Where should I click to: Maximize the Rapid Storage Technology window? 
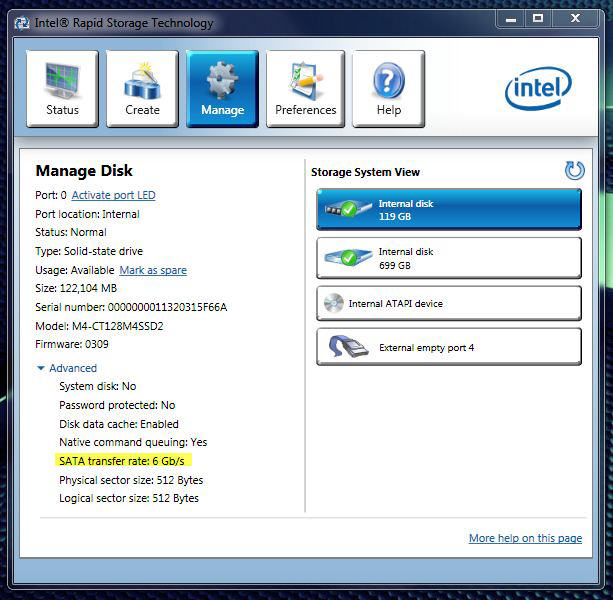click(538, 19)
